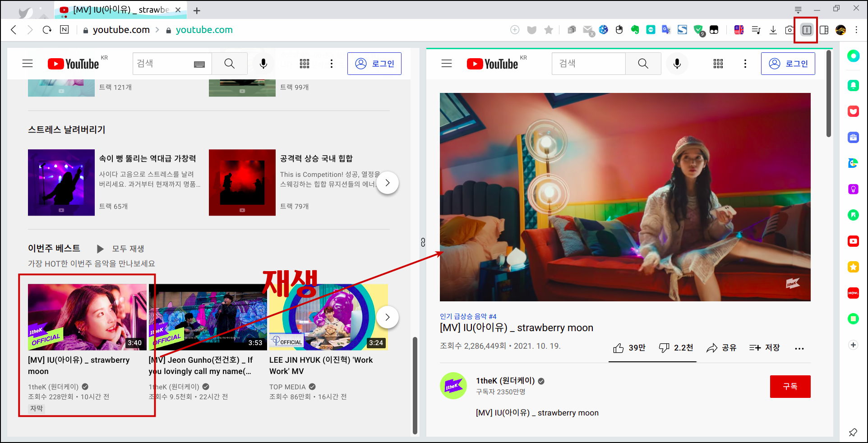
Task: Open the left pane YouTube settings dots
Action: pyautogui.click(x=332, y=64)
